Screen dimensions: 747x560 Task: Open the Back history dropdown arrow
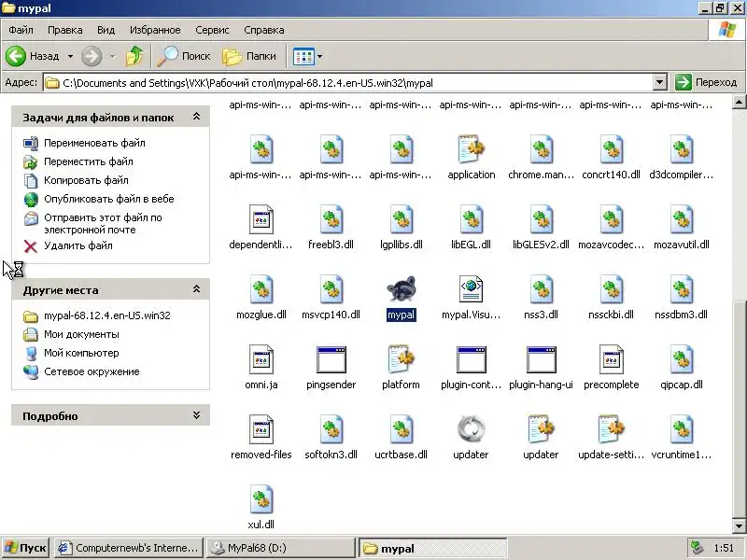click(x=70, y=56)
